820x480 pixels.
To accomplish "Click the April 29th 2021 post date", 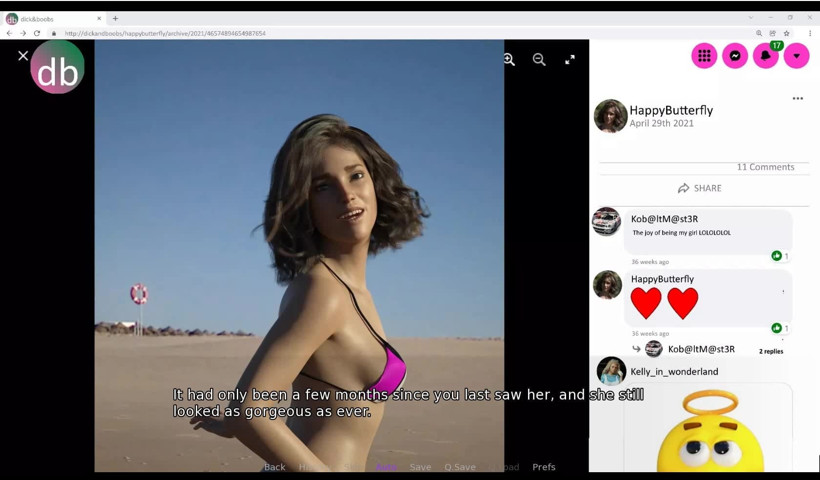I will [x=662, y=123].
